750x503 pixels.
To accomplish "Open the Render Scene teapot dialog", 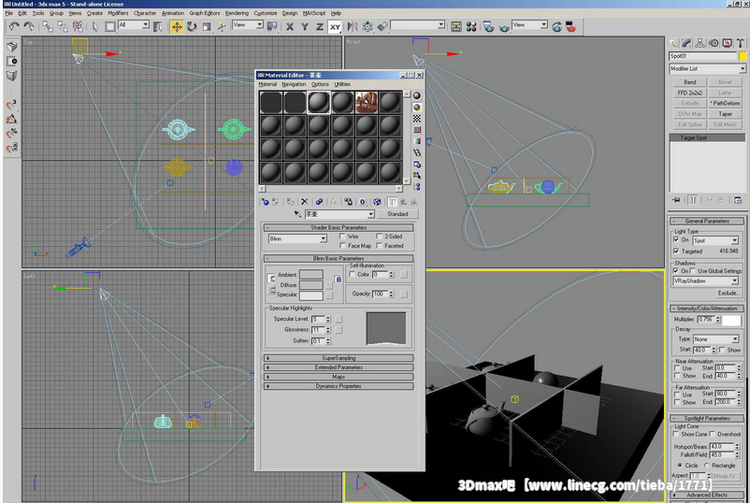I will pos(488,27).
